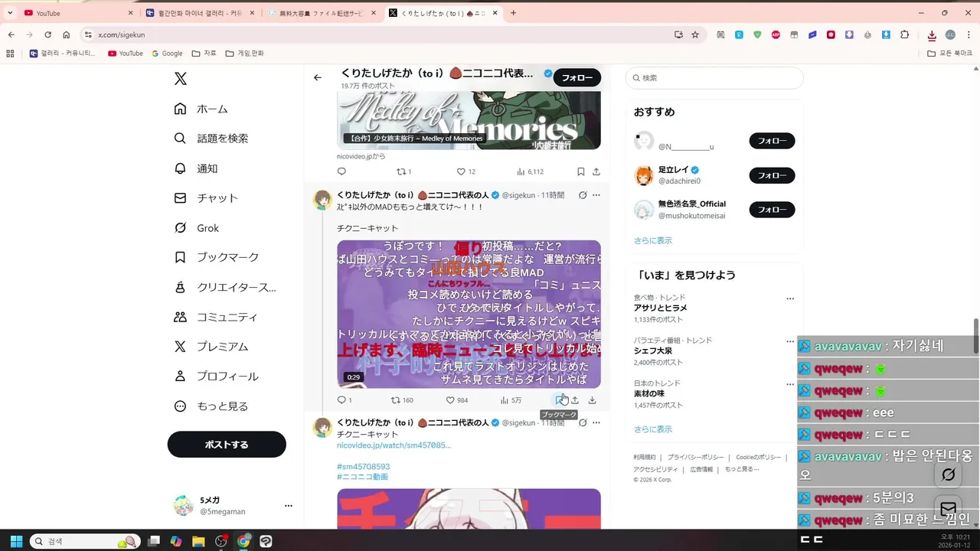Open Grok in the sidebar
980x551 pixels.
(197, 228)
